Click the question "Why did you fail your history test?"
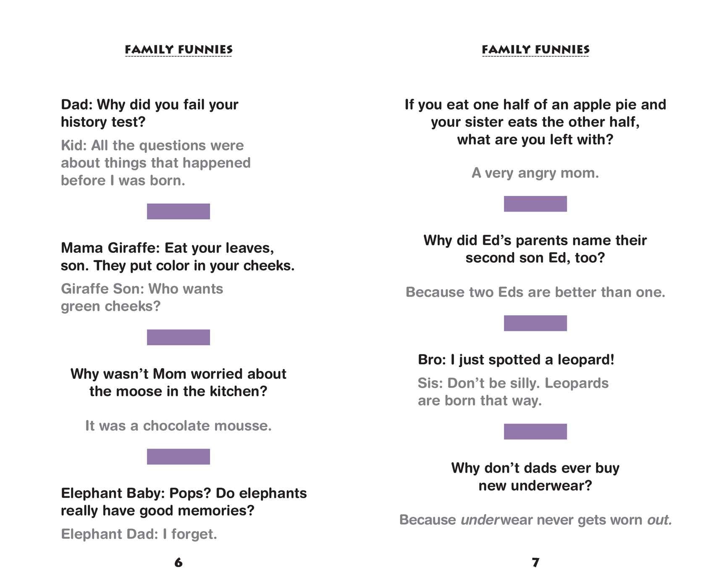714x588 pixels. (x=150, y=113)
